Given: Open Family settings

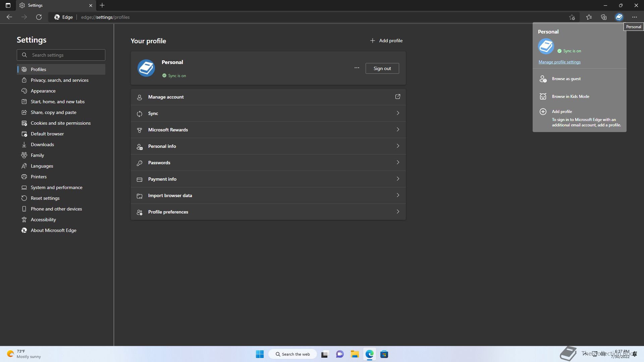Looking at the screenshot, I should pyautogui.click(x=61, y=155).
